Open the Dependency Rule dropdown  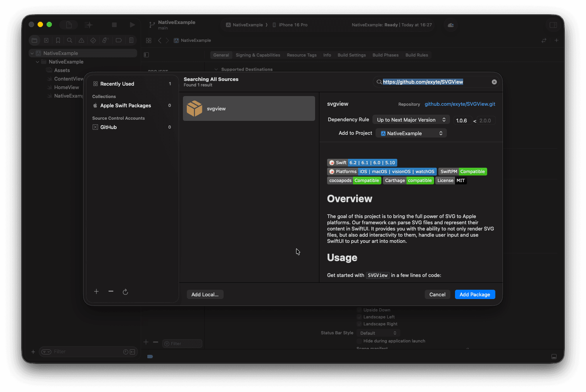pyautogui.click(x=411, y=120)
